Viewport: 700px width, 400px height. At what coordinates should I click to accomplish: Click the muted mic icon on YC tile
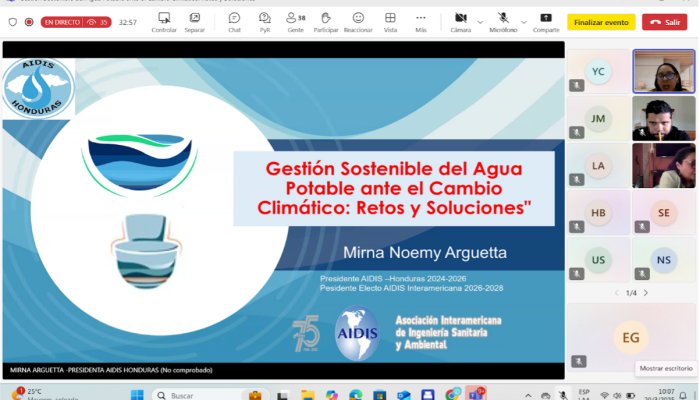(576, 85)
